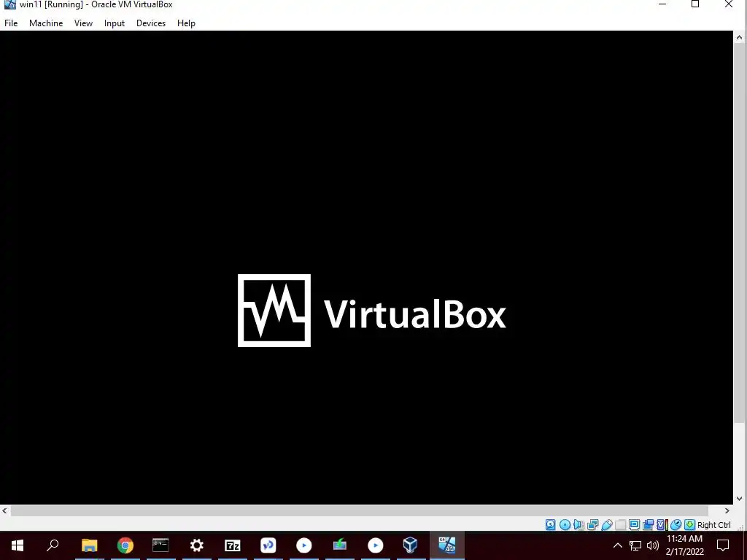Screen dimensions: 747x560
Task: Open the Input menu
Action: point(115,23)
